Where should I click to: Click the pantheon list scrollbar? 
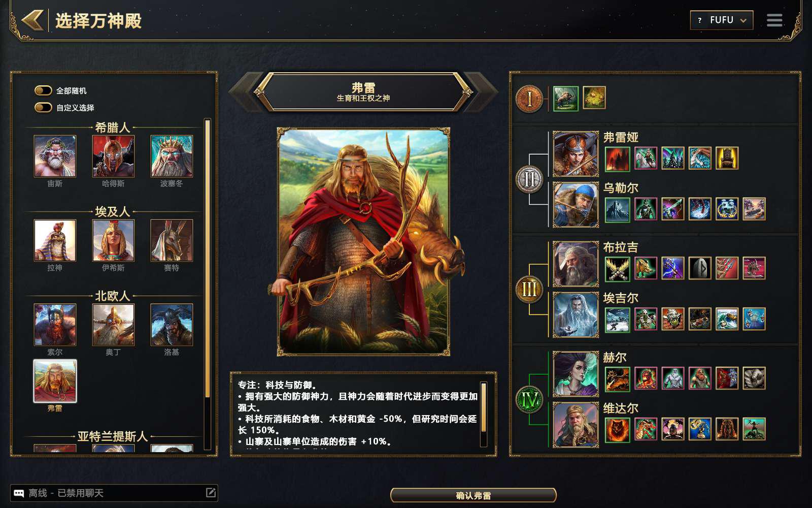[x=207, y=284]
